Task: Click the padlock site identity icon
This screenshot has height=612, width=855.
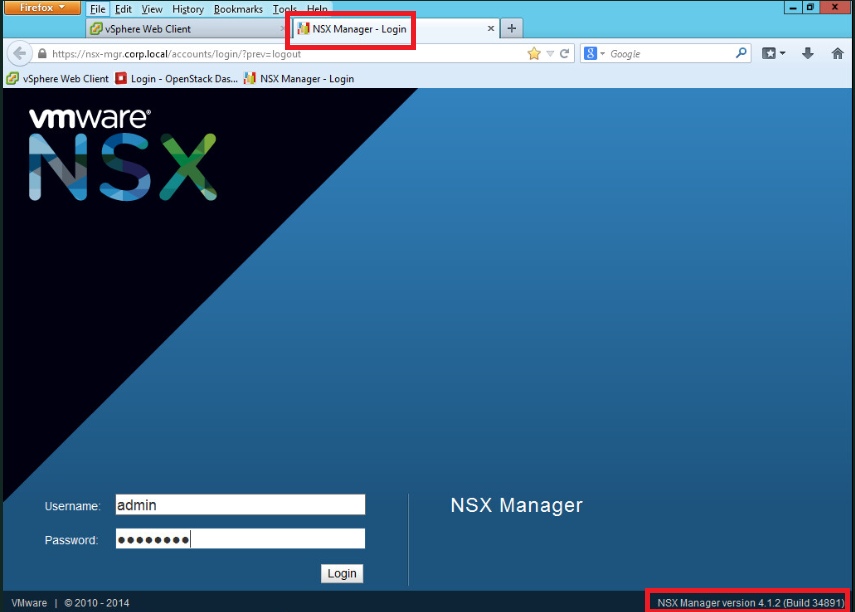Action: click(42, 53)
